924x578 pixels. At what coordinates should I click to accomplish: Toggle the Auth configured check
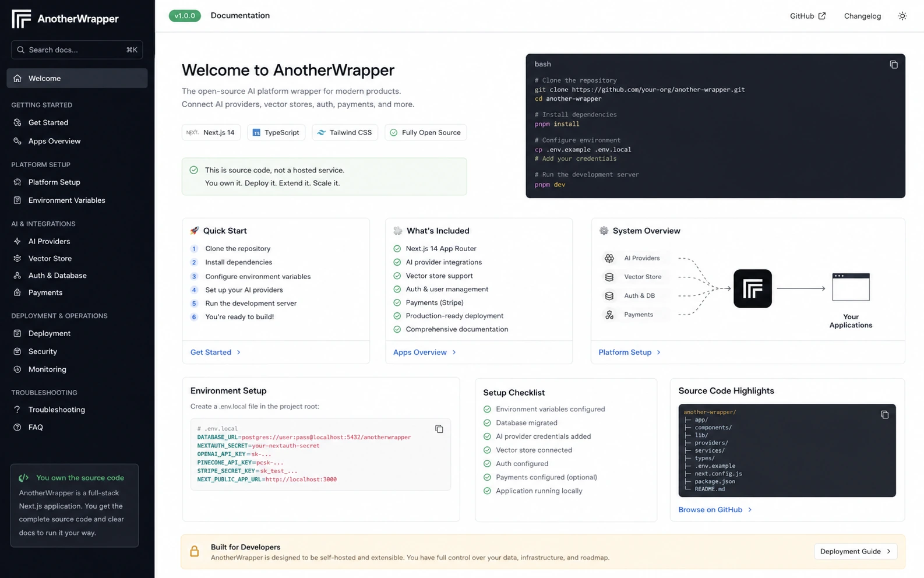point(487,464)
